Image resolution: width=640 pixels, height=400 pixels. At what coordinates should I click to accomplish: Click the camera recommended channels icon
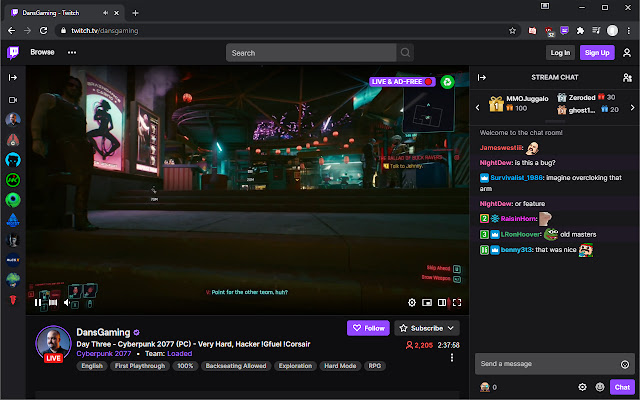coord(13,100)
